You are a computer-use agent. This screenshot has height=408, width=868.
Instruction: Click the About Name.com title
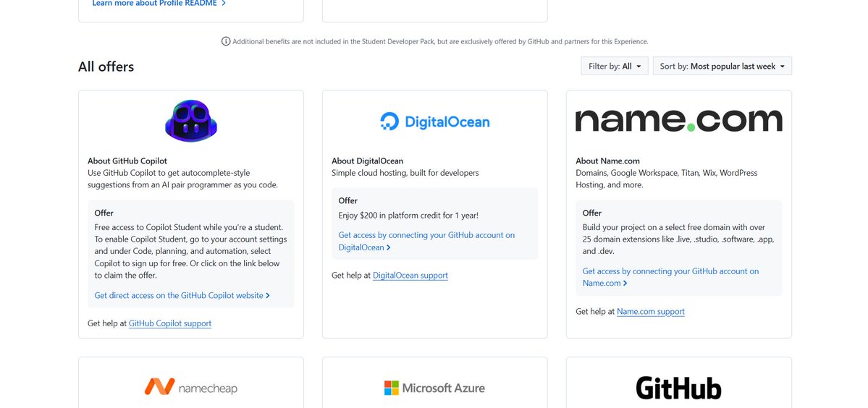click(608, 161)
